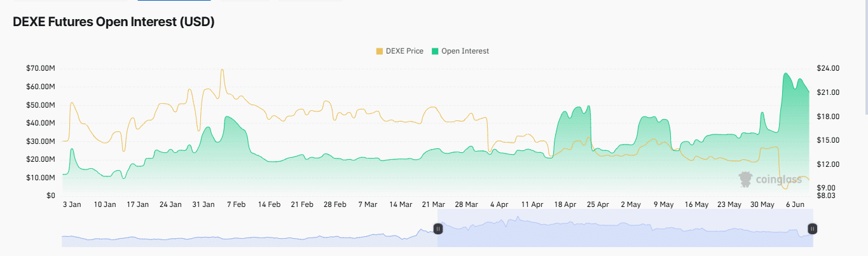Screen dimensions: 868x256
Task: Click the '25 Apr' date axis label
Action: click(x=598, y=205)
